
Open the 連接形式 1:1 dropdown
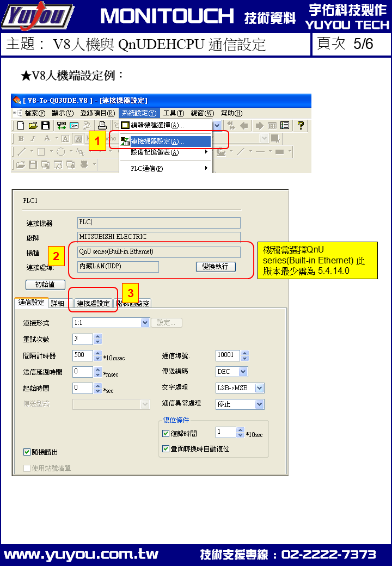click(x=145, y=323)
